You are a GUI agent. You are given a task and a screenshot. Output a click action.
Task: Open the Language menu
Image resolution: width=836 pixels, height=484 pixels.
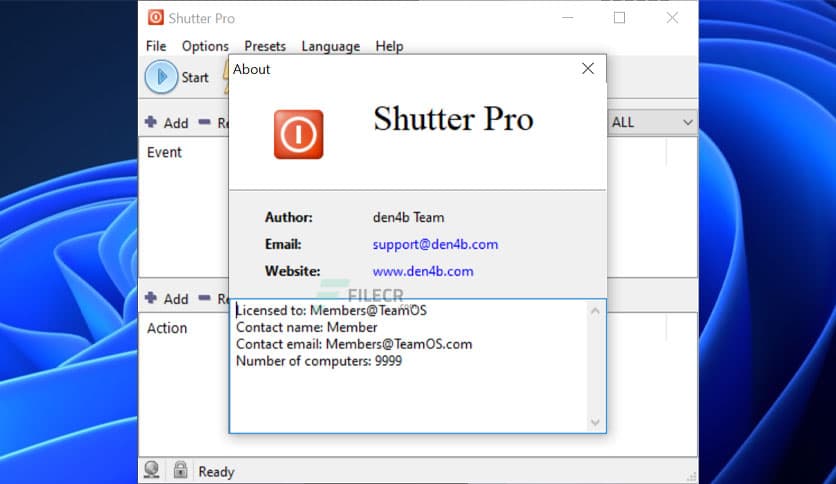click(x=330, y=46)
